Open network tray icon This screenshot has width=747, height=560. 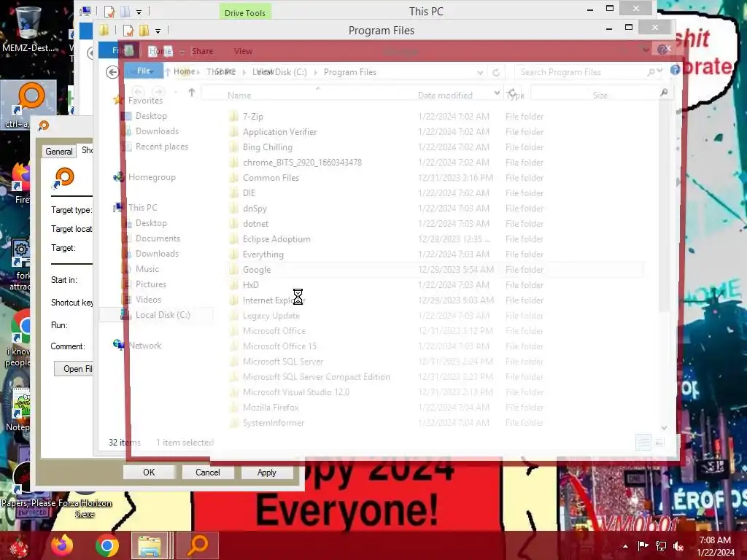point(661,546)
